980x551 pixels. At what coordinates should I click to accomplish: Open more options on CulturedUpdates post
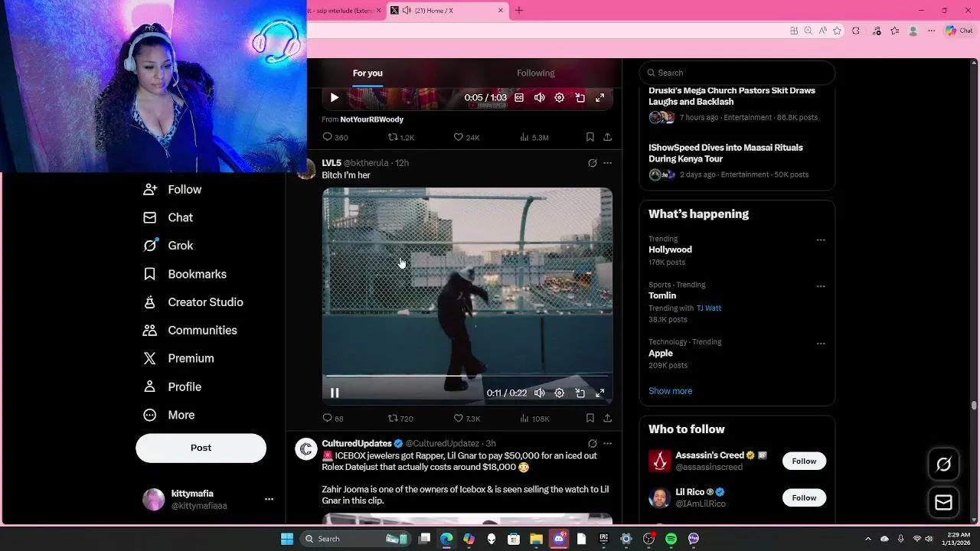(x=607, y=443)
